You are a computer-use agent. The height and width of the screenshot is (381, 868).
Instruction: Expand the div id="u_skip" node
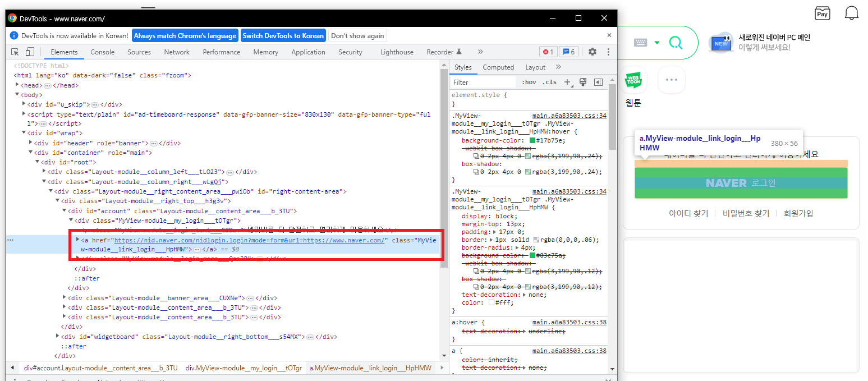pyautogui.click(x=24, y=104)
